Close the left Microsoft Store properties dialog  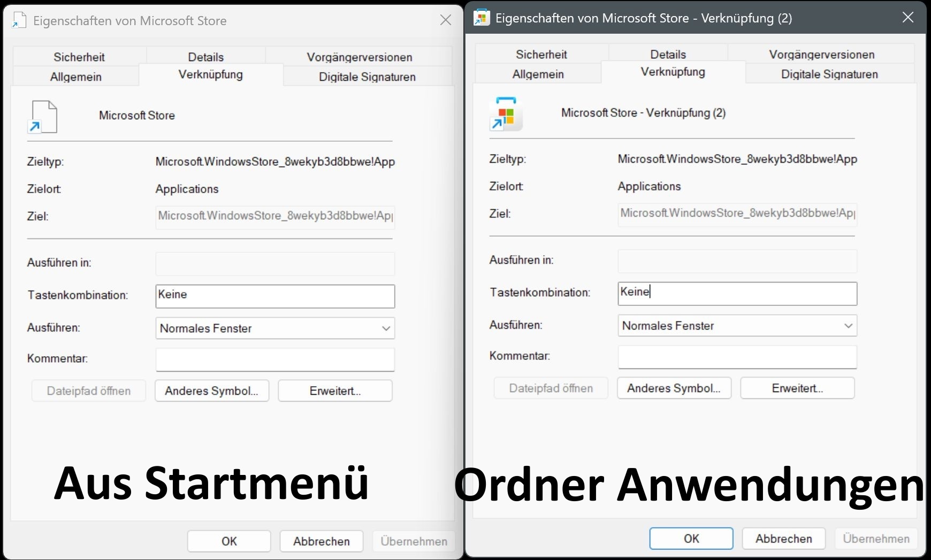pyautogui.click(x=445, y=20)
